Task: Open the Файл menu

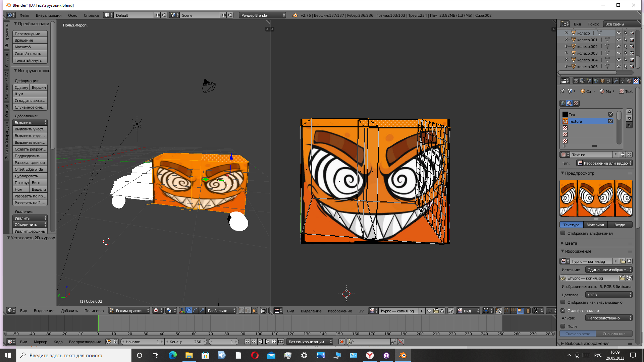Action: click(24, 15)
